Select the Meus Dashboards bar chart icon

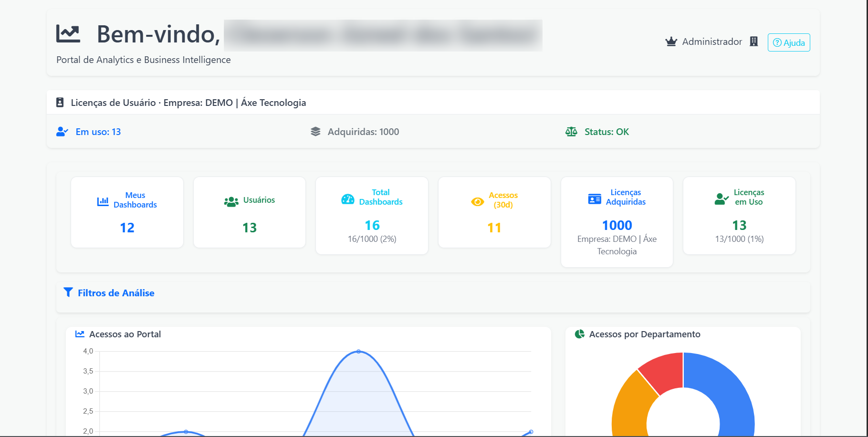[103, 200]
